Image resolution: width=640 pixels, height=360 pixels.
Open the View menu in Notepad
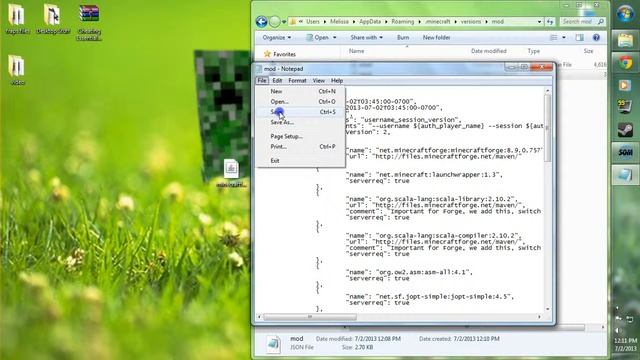[319, 81]
